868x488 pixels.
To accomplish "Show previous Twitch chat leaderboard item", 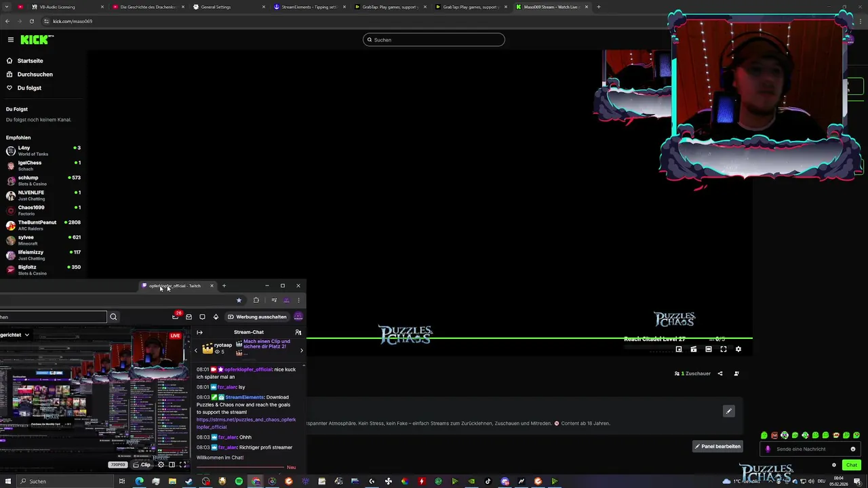I will coord(196,350).
